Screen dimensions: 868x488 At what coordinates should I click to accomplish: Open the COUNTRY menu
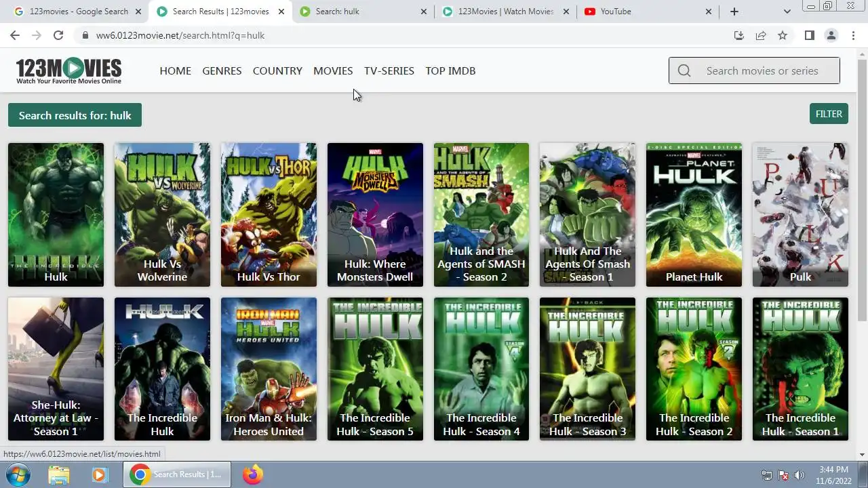pyautogui.click(x=277, y=70)
